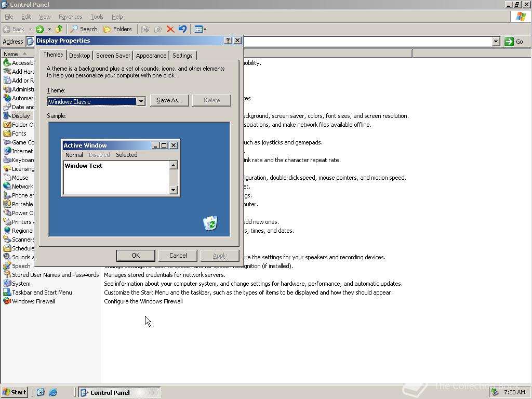Open the Theme dropdown arrow
The width and height of the screenshot is (532, 399).
point(141,101)
